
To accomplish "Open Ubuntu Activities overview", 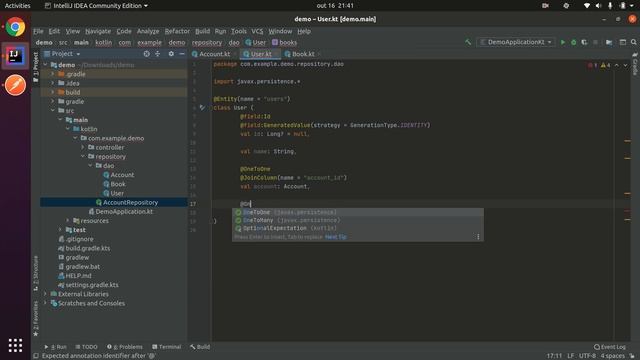I will click(x=17, y=6).
